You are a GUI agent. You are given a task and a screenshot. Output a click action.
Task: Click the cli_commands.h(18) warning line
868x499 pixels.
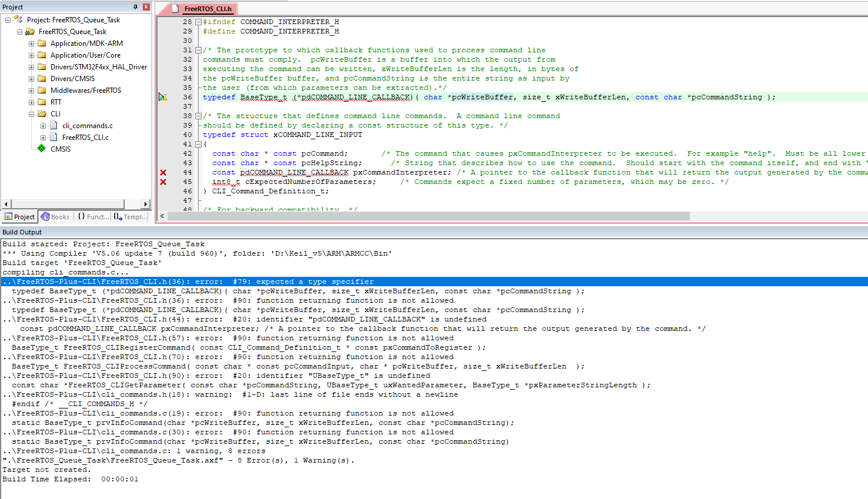pyautogui.click(x=230, y=394)
